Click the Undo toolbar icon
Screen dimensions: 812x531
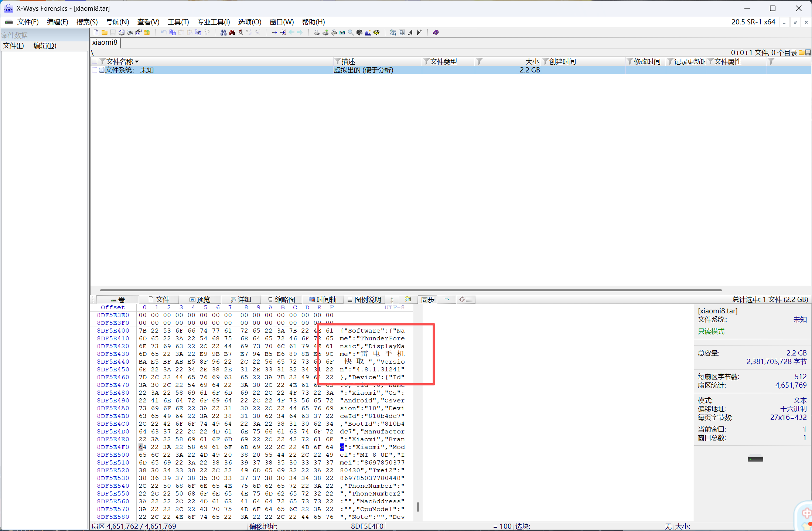(164, 33)
